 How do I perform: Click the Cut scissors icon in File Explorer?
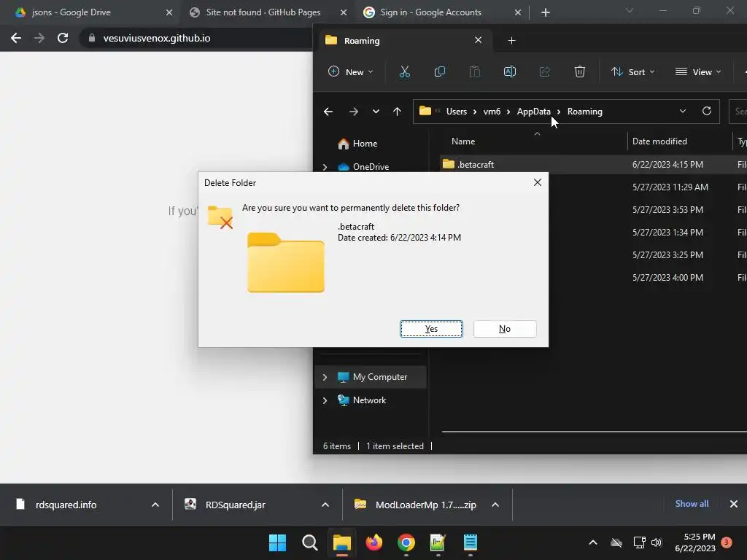(404, 72)
